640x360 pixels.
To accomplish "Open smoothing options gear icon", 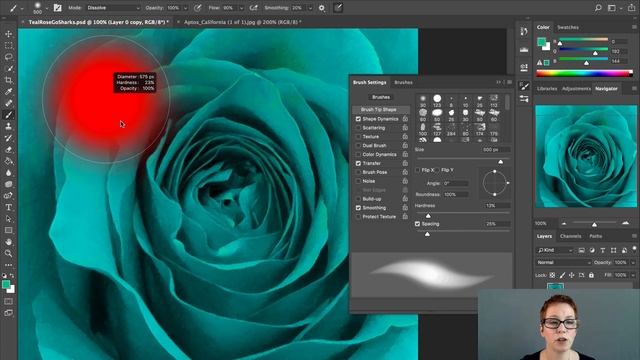I will pos(322,8).
